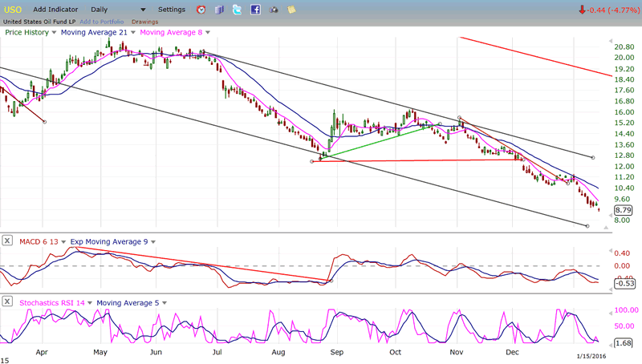Image resolution: width=642 pixels, height=364 pixels.
Task: Close the Stochastics RSI panel
Action: click(6, 301)
